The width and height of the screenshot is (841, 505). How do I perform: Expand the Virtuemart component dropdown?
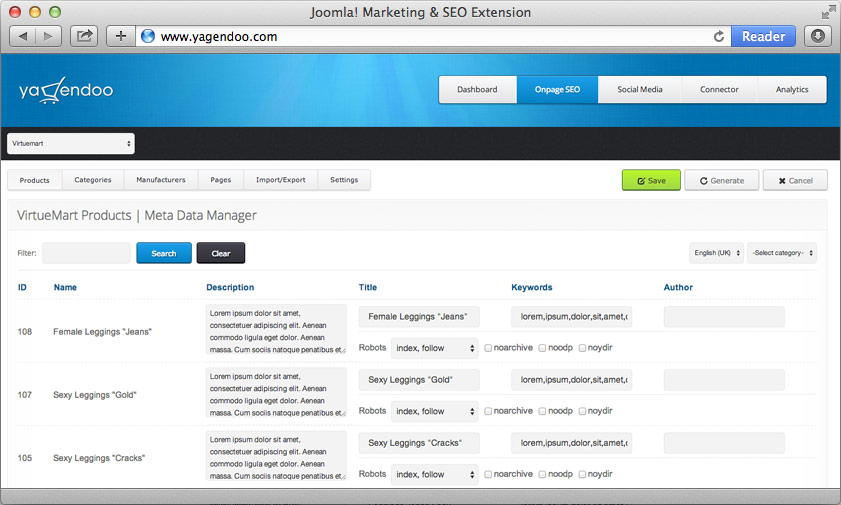(x=71, y=144)
